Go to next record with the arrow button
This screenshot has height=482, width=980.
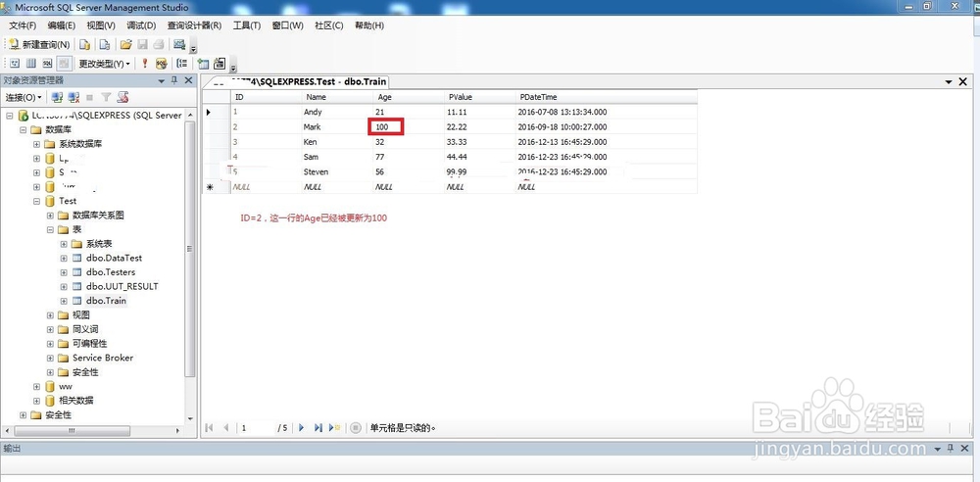[x=301, y=428]
